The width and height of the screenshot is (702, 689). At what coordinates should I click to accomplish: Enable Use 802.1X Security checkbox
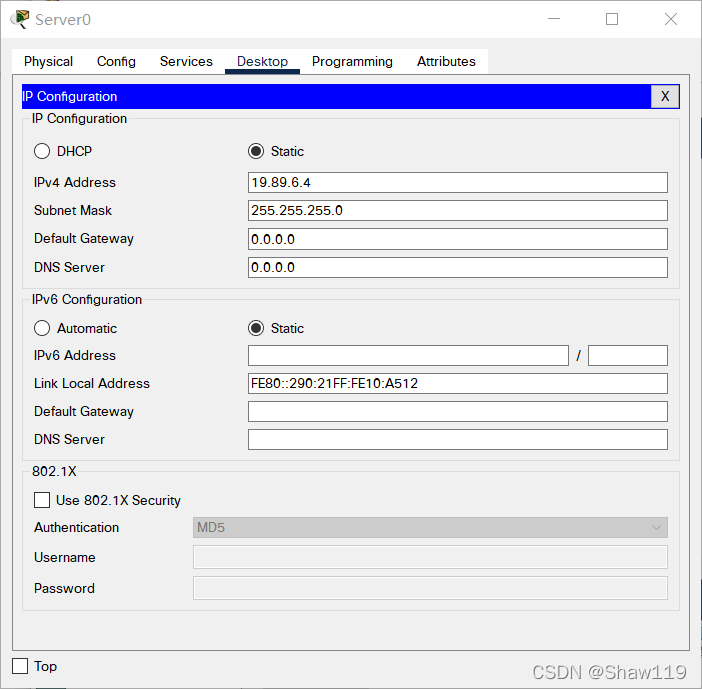42,500
